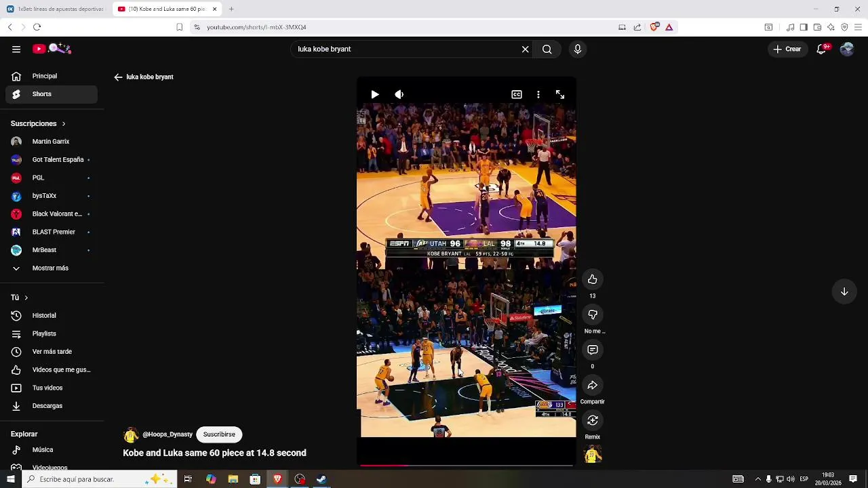Open the comments panel

pos(593,350)
